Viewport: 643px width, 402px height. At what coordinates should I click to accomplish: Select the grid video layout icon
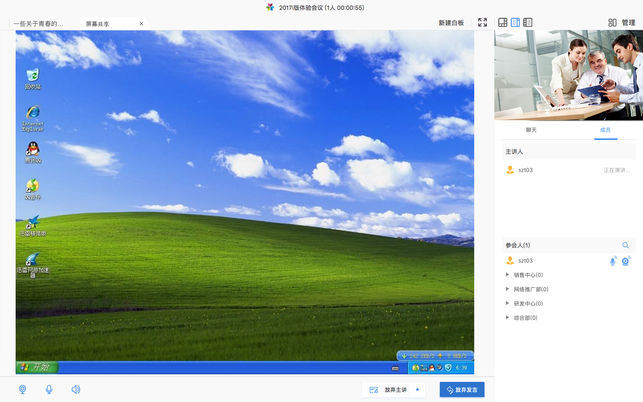tap(503, 22)
